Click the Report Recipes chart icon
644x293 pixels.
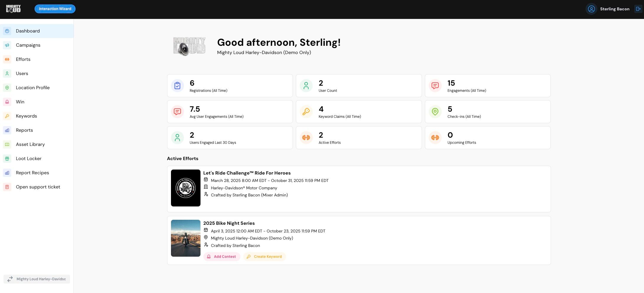[7, 173]
